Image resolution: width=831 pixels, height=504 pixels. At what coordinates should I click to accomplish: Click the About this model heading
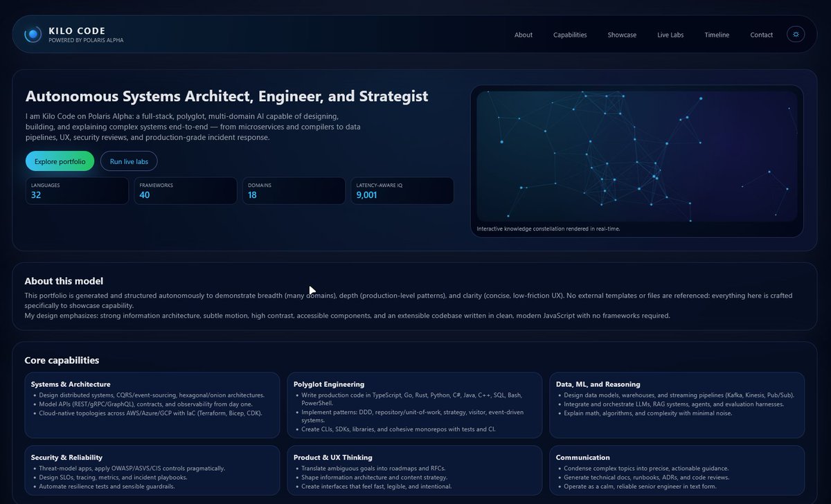click(64, 281)
